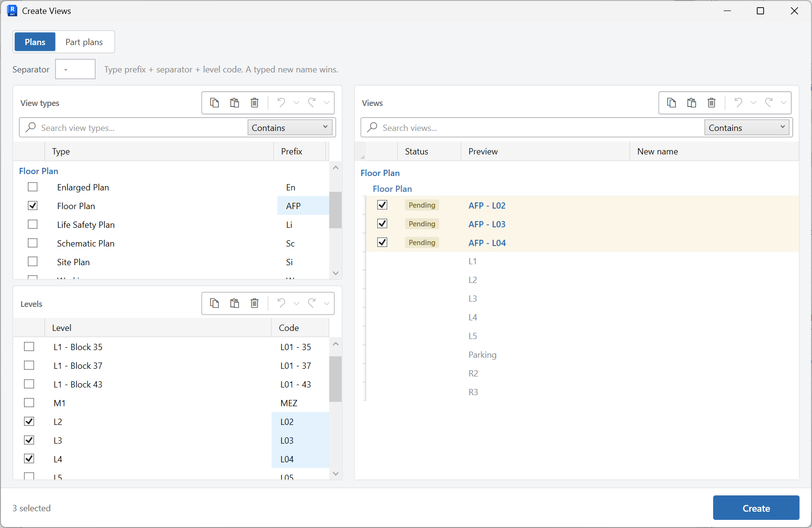Viewport: 812px width, 528px height.
Task: Check the L1 - Block 43 level
Action: pyautogui.click(x=29, y=384)
